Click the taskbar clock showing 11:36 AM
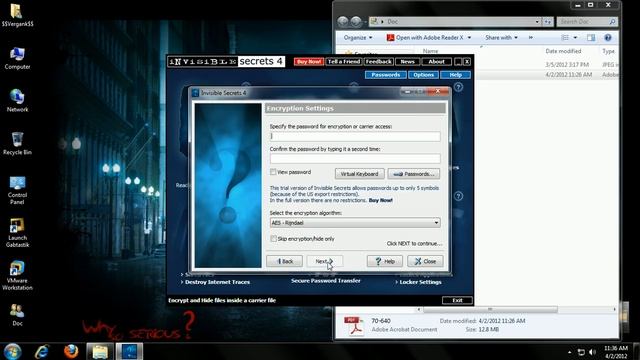 click(616, 352)
